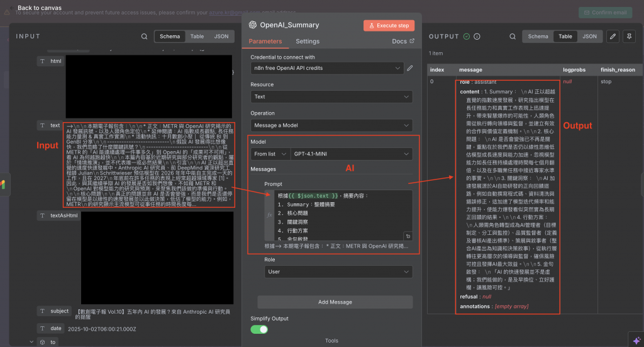Click the OpenAI_Summary node title

click(289, 25)
